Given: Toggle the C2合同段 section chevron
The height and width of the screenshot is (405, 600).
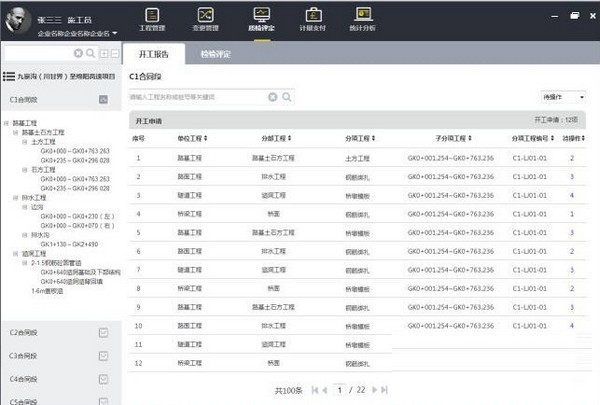Looking at the screenshot, I should [x=103, y=332].
